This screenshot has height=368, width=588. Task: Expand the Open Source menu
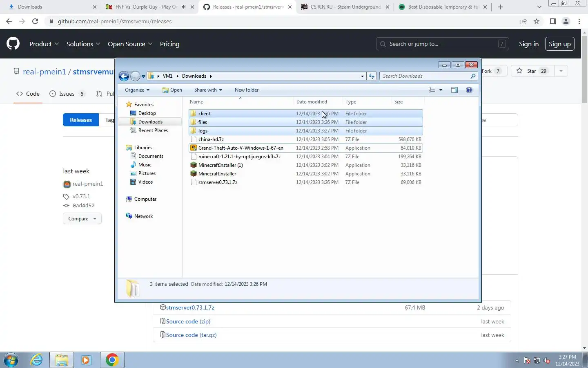pos(130,44)
